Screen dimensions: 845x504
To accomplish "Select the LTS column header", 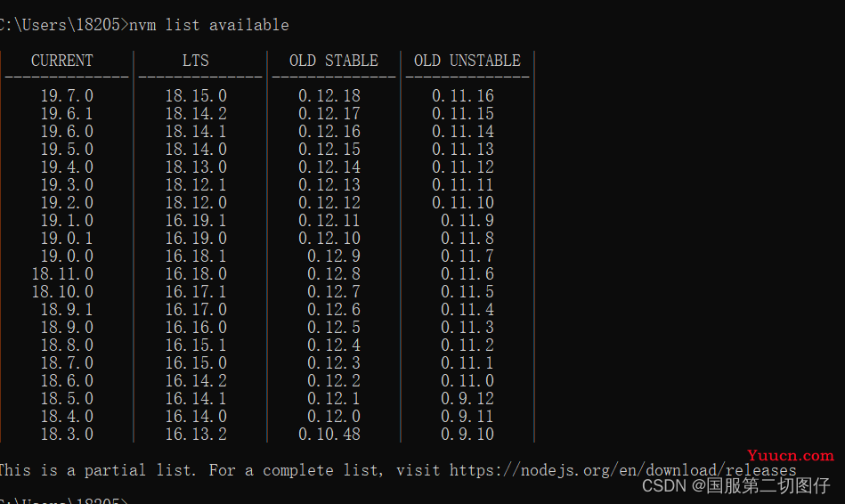I will point(195,61).
